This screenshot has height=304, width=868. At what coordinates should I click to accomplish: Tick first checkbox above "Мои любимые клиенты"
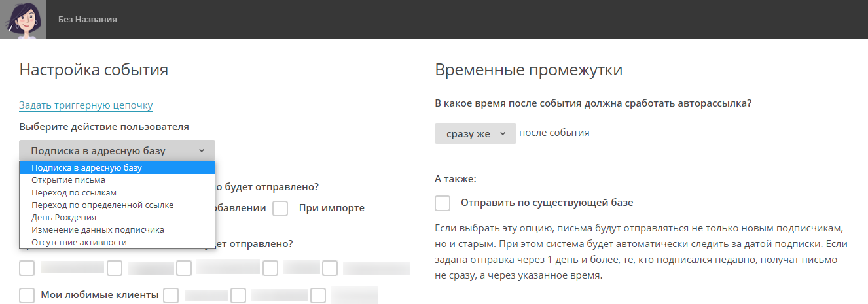coord(27,268)
